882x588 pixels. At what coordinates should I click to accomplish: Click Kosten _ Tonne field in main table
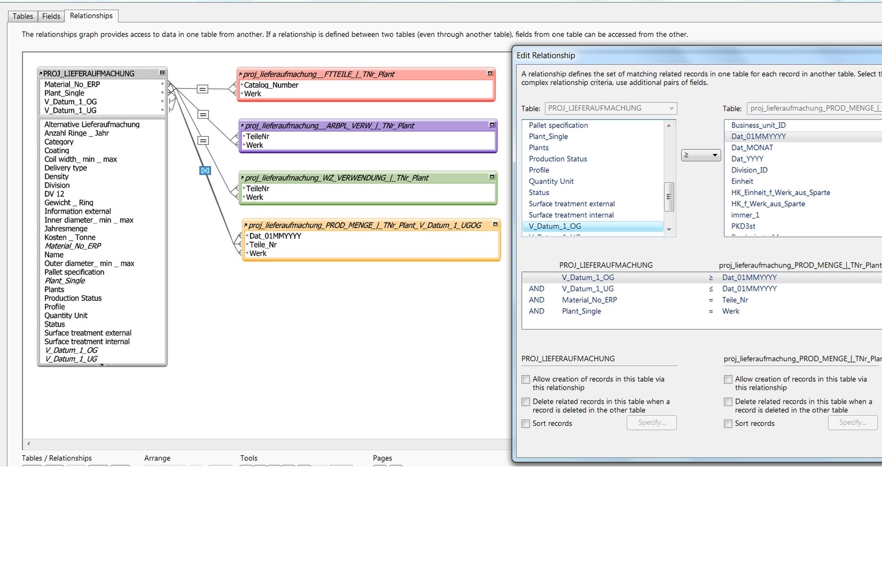tap(70, 238)
